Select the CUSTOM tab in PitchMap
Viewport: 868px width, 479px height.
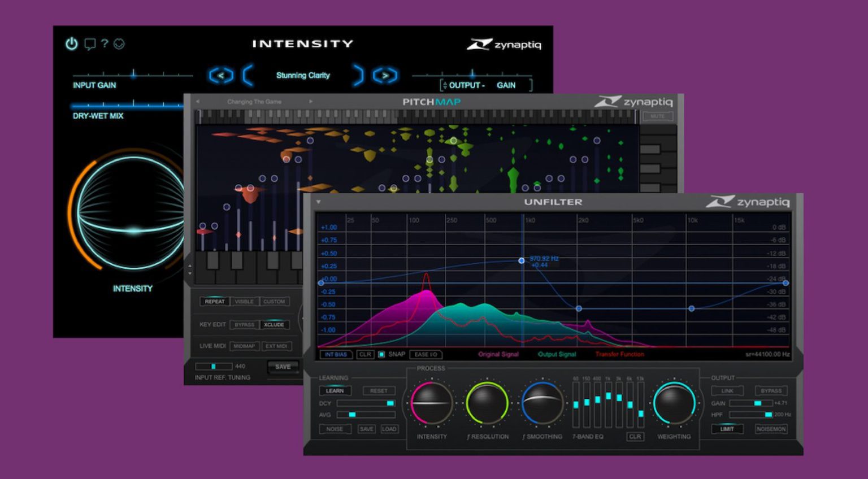point(274,302)
